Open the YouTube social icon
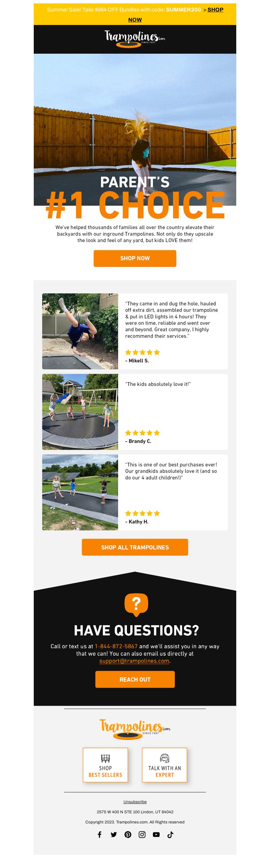Viewport: 270px width, 868px height. click(156, 834)
